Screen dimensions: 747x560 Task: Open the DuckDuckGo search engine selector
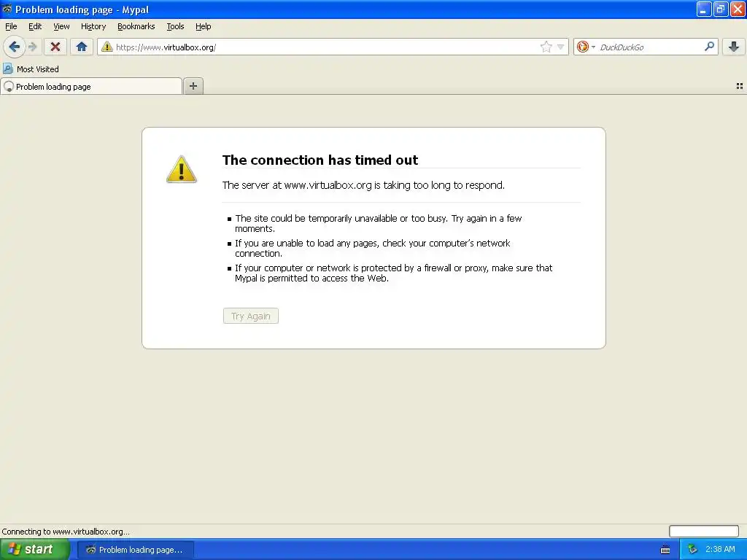(586, 47)
